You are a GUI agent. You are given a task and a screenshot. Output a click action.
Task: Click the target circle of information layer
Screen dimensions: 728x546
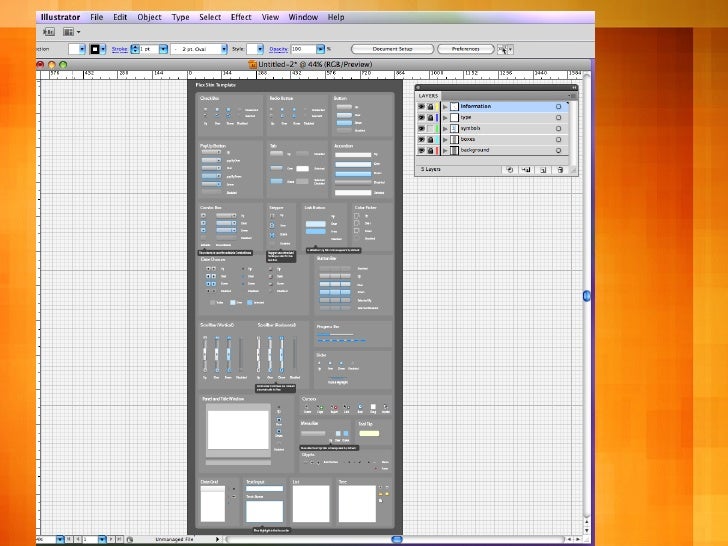coord(558,106)
